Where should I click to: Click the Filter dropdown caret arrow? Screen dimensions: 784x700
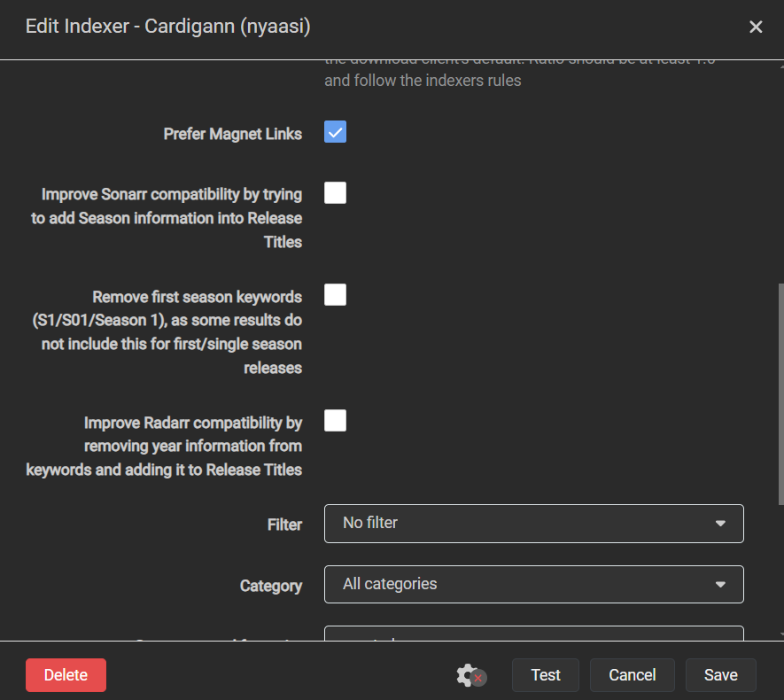[720, 524]
